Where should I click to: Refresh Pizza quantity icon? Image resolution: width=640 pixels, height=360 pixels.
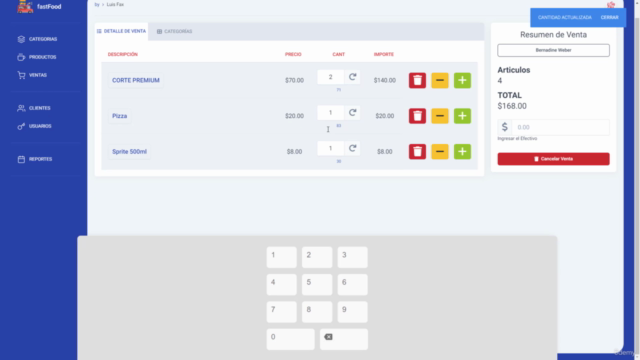tap(352, 113)
